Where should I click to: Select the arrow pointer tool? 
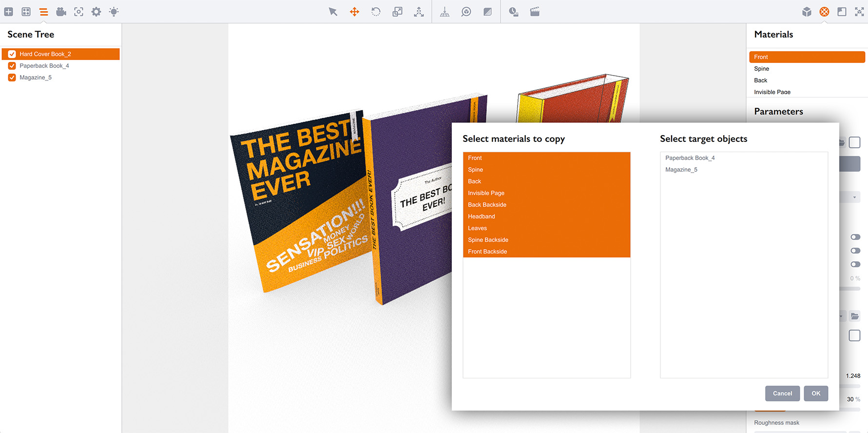point(333,12)
